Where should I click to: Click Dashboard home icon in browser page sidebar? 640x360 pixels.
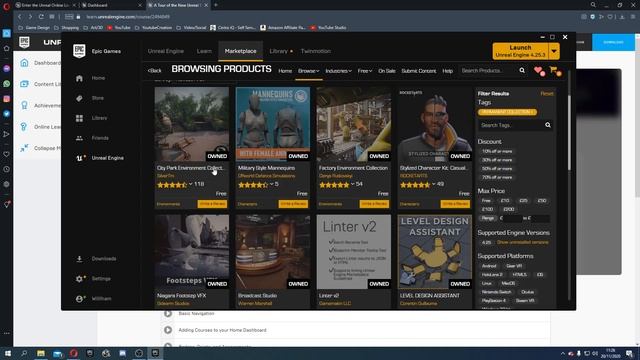tap(24, 63)
